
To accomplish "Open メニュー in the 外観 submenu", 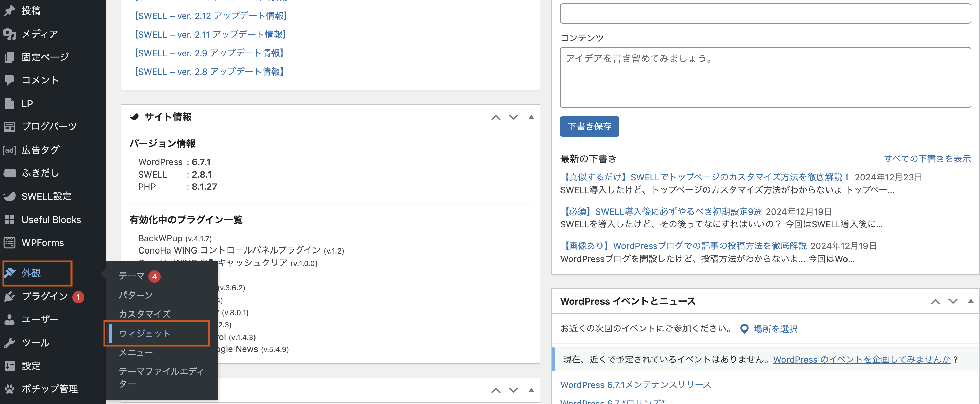I will 136,352.
